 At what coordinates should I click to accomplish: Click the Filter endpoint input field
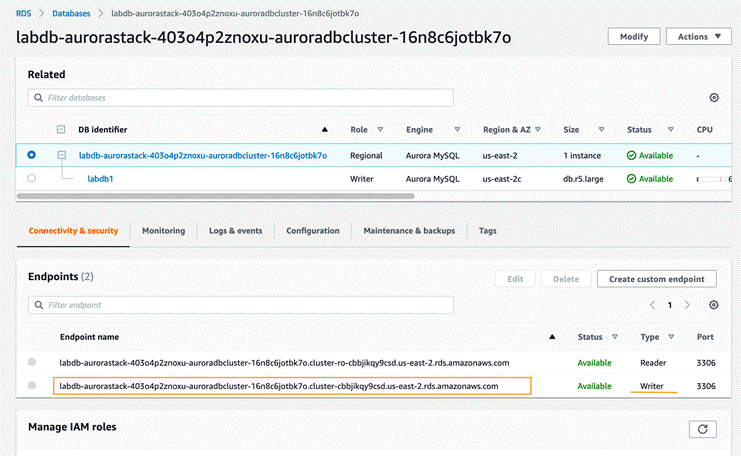pyautogui.click(x=241, y=305)
